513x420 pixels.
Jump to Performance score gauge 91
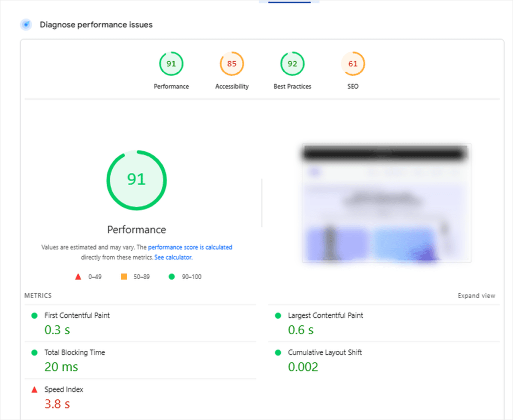click(x=171, y=64)
